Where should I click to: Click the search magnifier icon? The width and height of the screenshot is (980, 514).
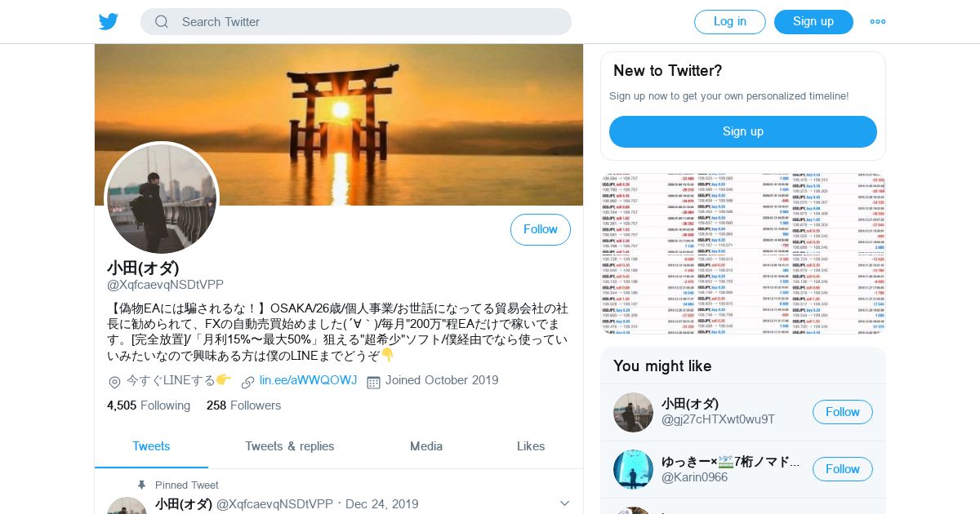click(x=162, y=22)
